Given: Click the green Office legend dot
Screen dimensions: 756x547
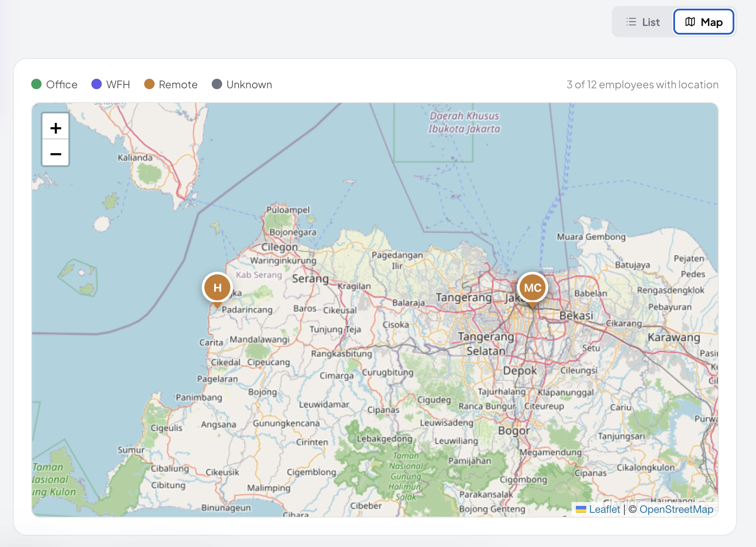Looking at the screenshot, I should coord(36,84).
